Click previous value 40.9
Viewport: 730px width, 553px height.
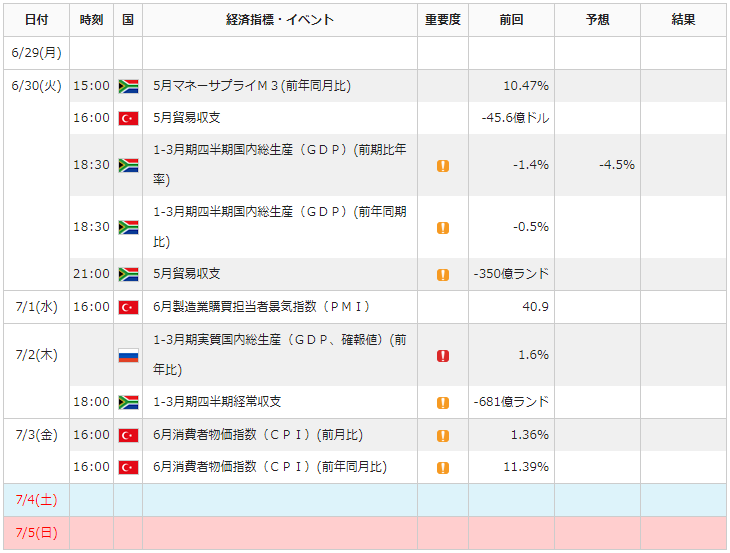(535, 307)
